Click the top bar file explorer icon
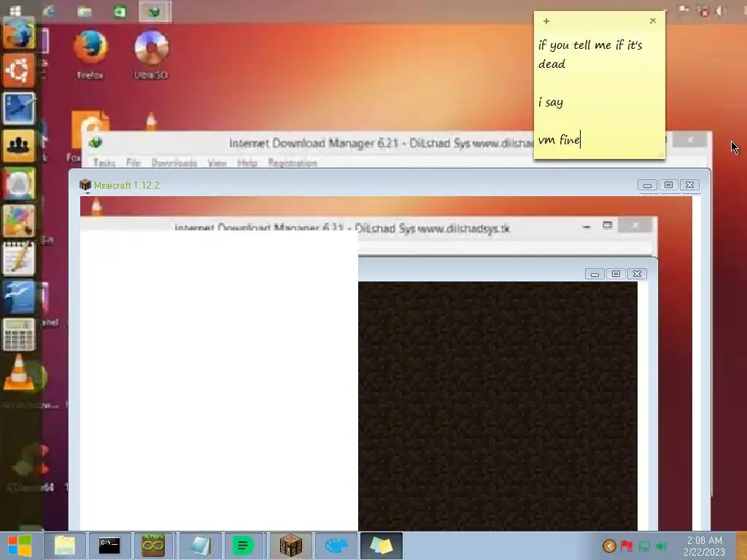747x560 pixels. (85, 11)
